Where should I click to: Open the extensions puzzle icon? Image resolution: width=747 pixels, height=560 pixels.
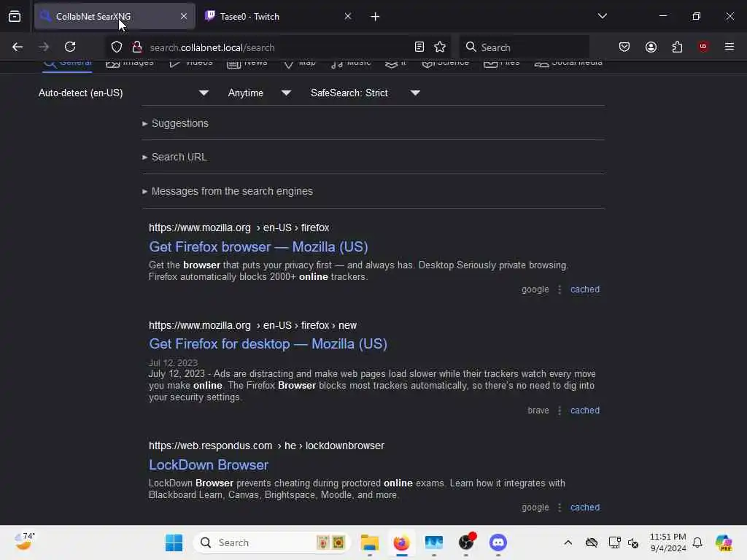[x=677, y=47]
